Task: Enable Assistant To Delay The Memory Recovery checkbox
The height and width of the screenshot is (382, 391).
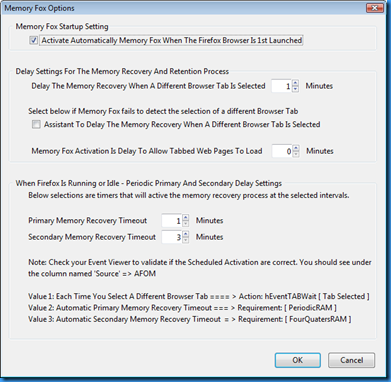Action: (36, 124)
